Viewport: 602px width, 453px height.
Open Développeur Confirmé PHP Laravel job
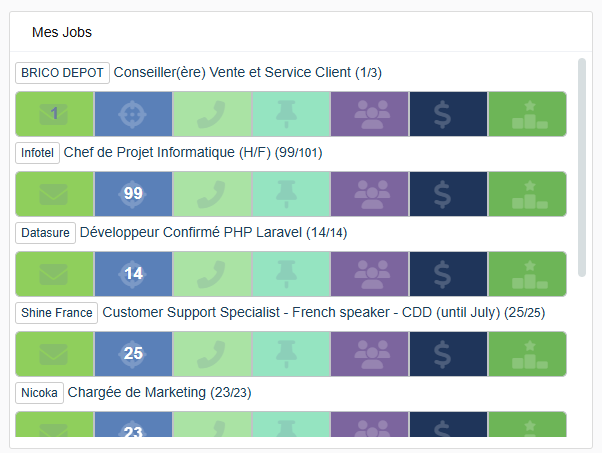[x=212, y=233]
